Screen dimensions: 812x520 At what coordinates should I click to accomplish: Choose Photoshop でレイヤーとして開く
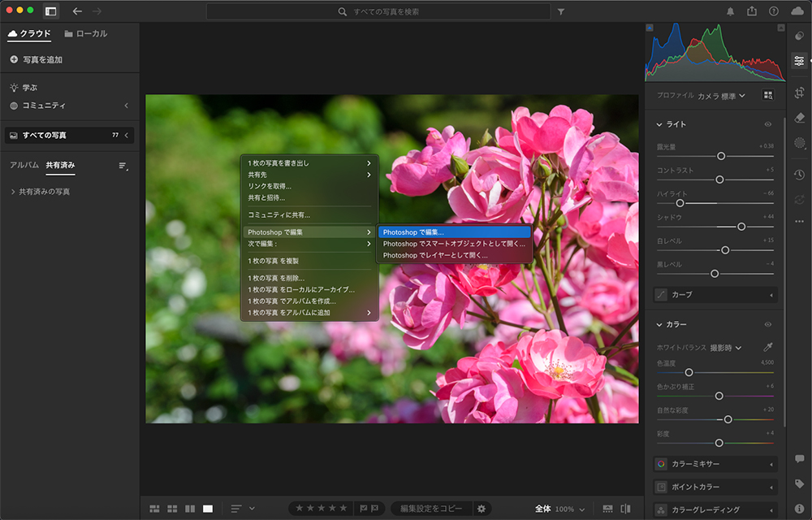point(454,255)
